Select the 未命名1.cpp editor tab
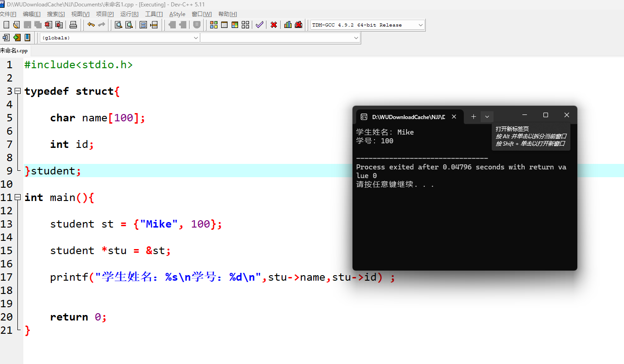The image size is (624, 364). (14, 50)
